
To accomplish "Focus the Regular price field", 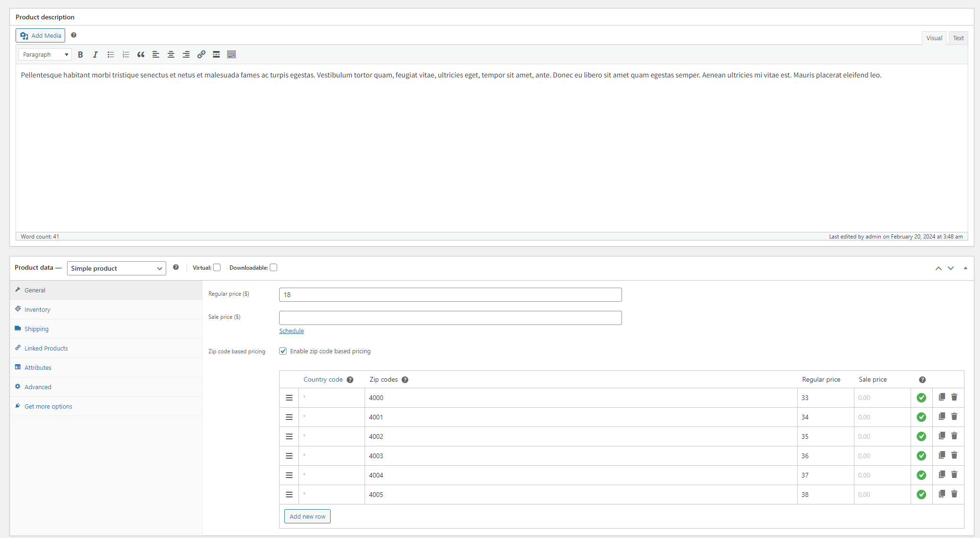I will [x=451, y=295].
